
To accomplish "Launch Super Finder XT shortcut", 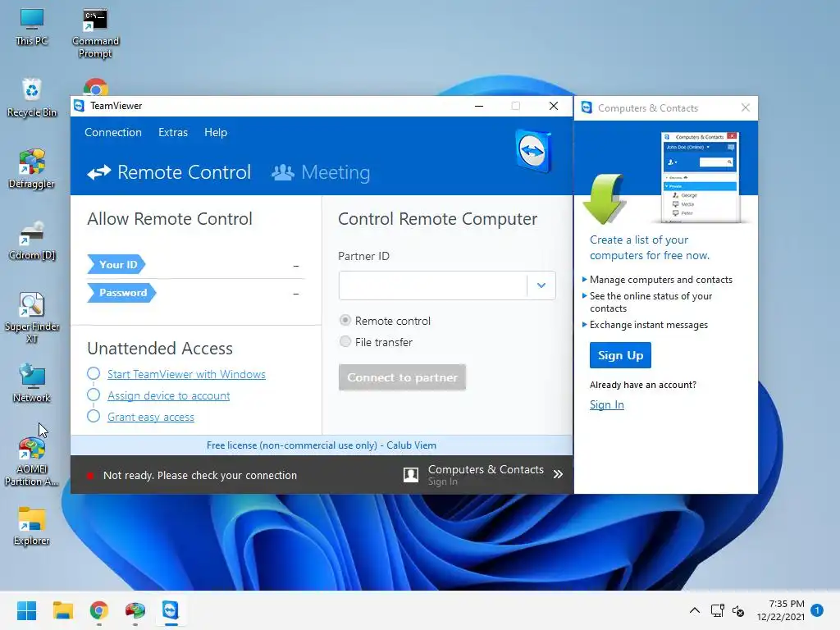I will coord(32,317).
